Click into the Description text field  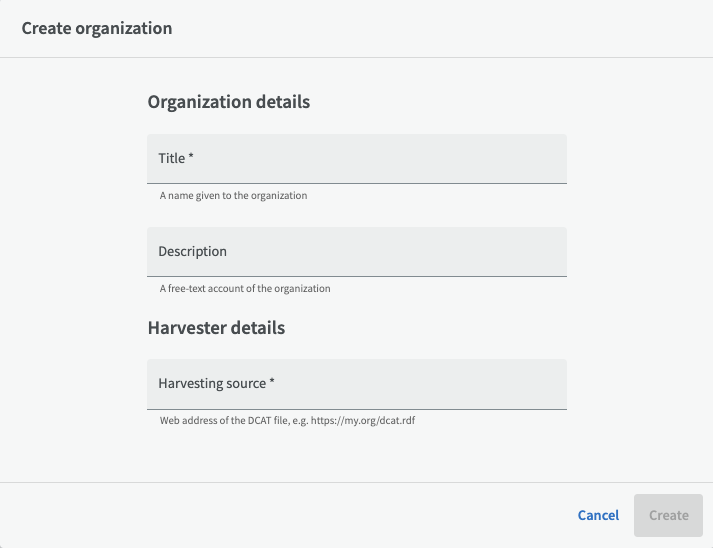click(x=357, y=251)
